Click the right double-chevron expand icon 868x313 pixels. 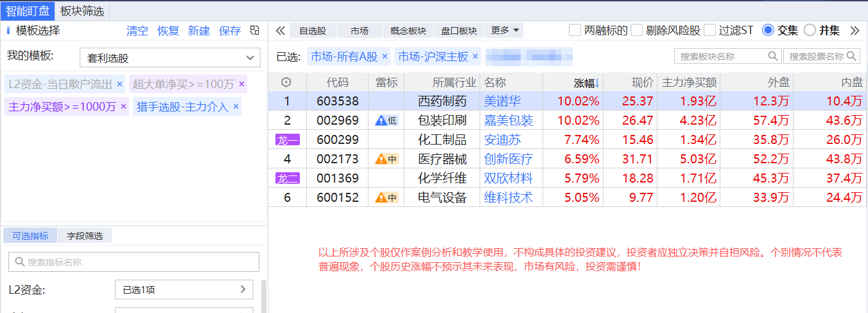pyautogui.click(x=855, y=30)
